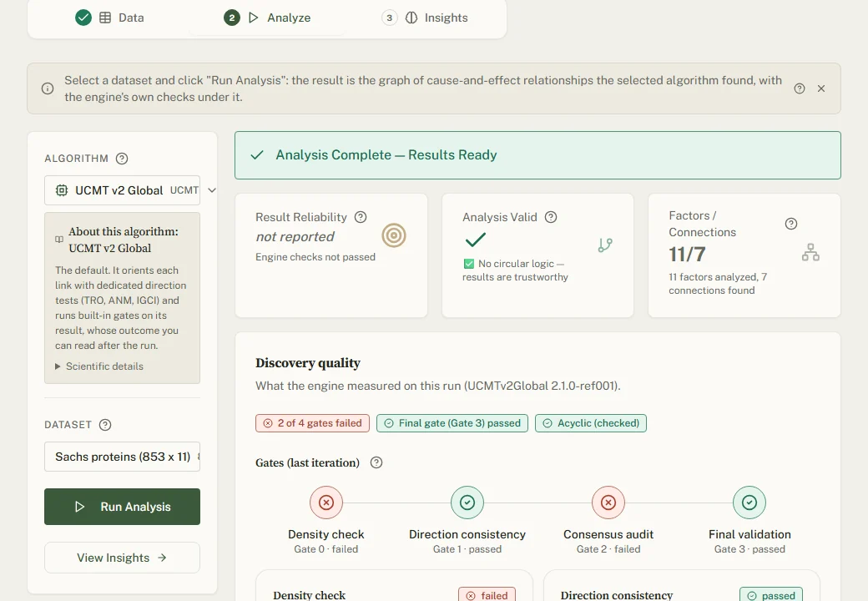The width and height of the screenshot is (868, 601).
Task: Go to the Insights step tab
Action: [x=425, y=18]
